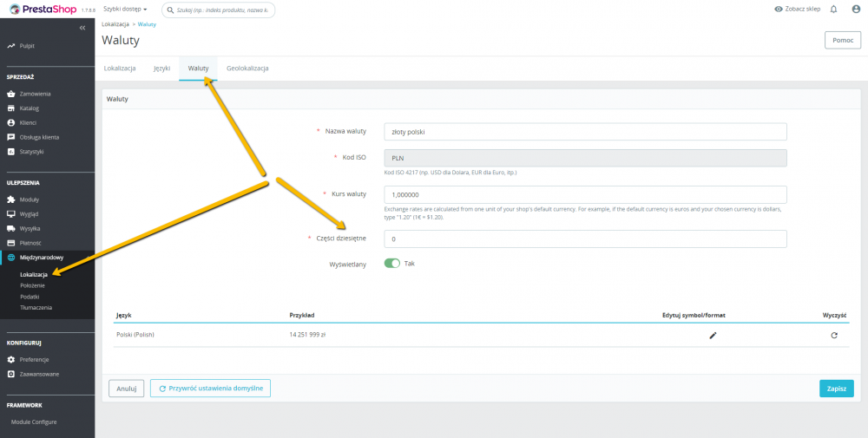Focus the Nazwa waluty input field
The width and height of the screenshot is (868, 438).
585,132
